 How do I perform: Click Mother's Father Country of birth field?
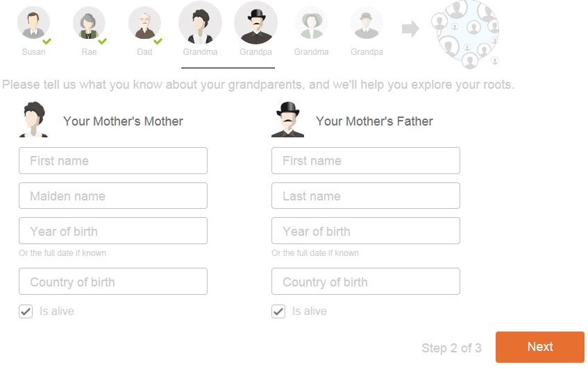pyautogui.click(x=366, y=282)
